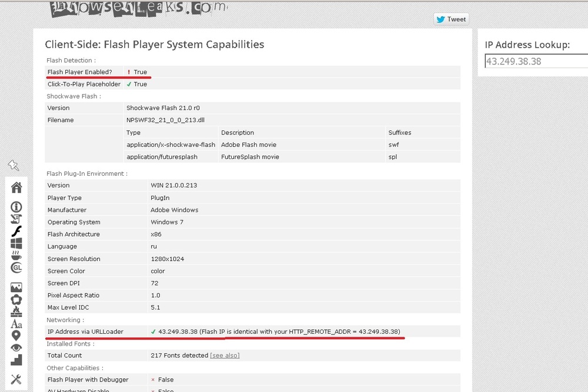Click the 'Operating System' row label
Screen dimensions: 588x392
pyautogui.click(x=74, y=222)
